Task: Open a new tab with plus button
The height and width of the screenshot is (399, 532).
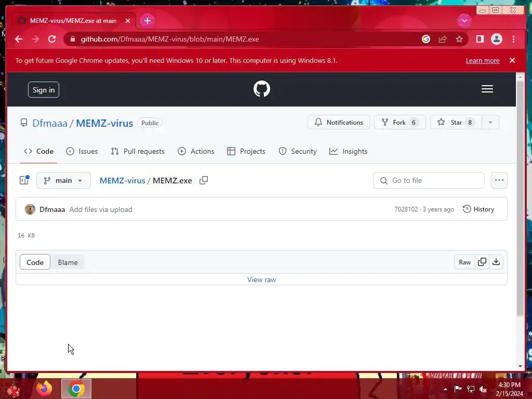Action: (x=147, y=21)
